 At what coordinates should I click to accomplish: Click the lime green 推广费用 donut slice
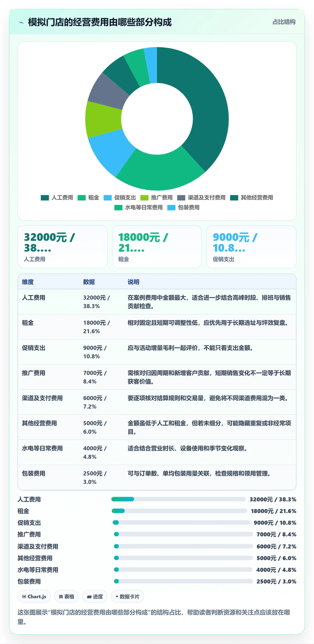tap(103, 119)
